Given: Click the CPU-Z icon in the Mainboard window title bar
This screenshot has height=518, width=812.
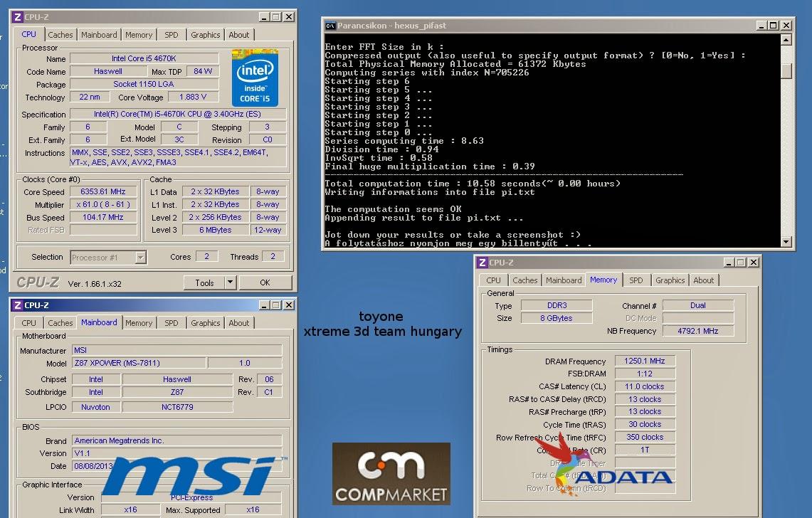Looking at the screenshot, I should coord(18,305).
